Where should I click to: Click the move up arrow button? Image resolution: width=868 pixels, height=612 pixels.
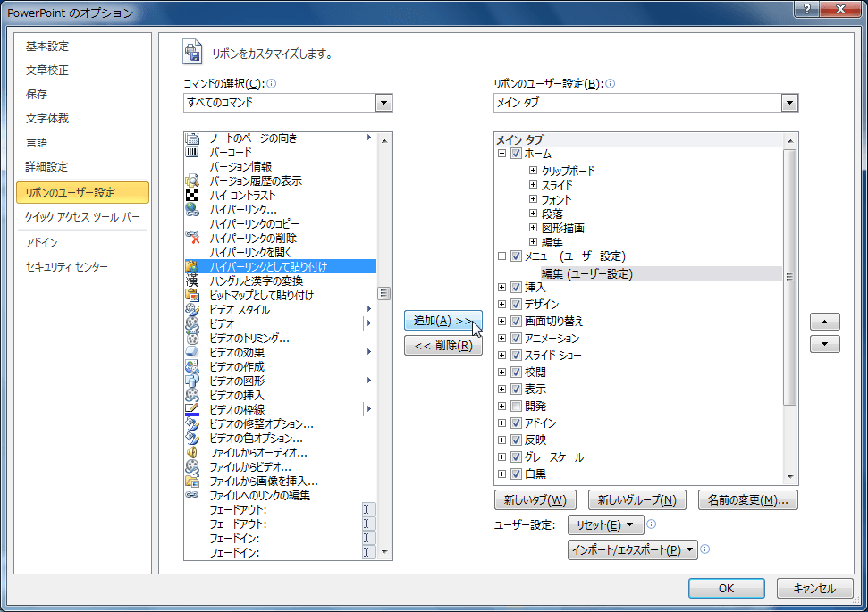tap(825, 322)
